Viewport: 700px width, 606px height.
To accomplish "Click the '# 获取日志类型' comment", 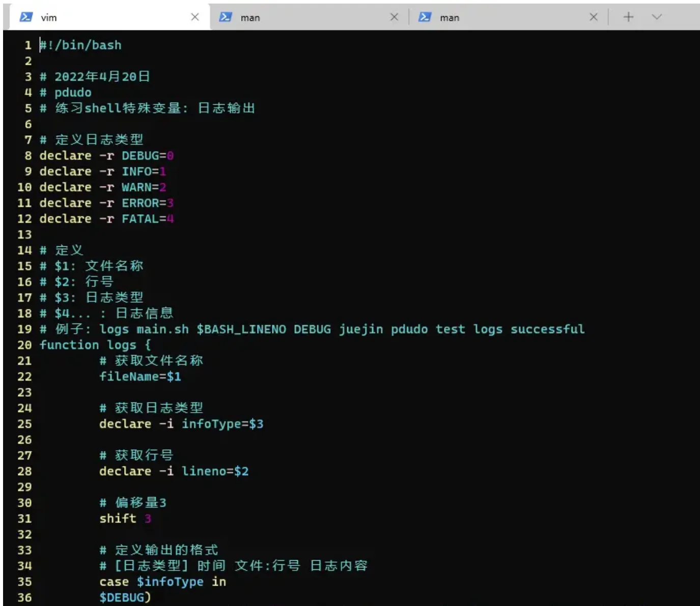I will pos(151,408).
